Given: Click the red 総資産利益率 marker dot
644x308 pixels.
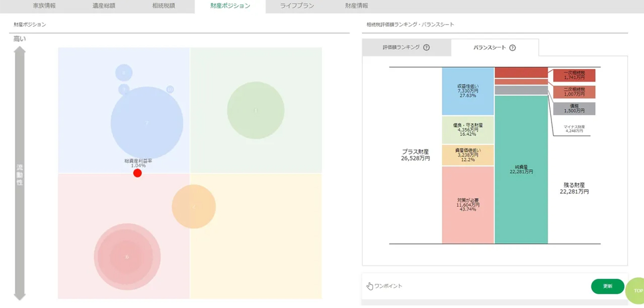Looking at the screenshot, I should coord(137,173).
